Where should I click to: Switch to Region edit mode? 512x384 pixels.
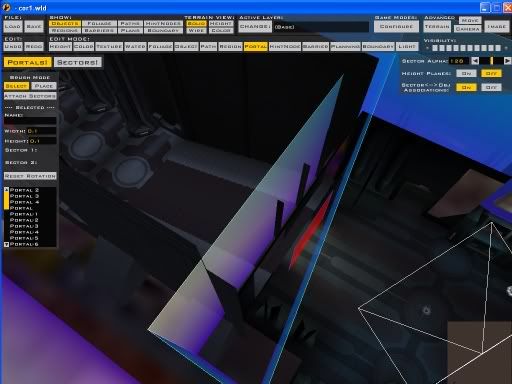pyautogui.click(x=230, y=47)
